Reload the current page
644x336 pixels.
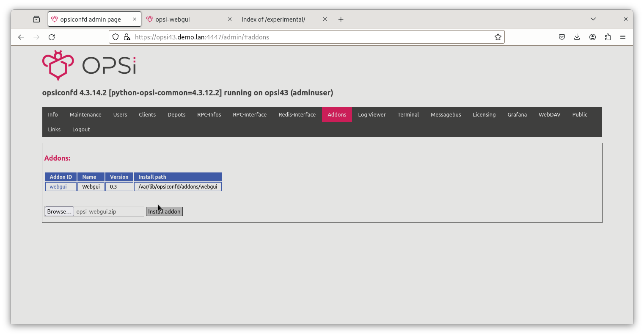point(52,37)
